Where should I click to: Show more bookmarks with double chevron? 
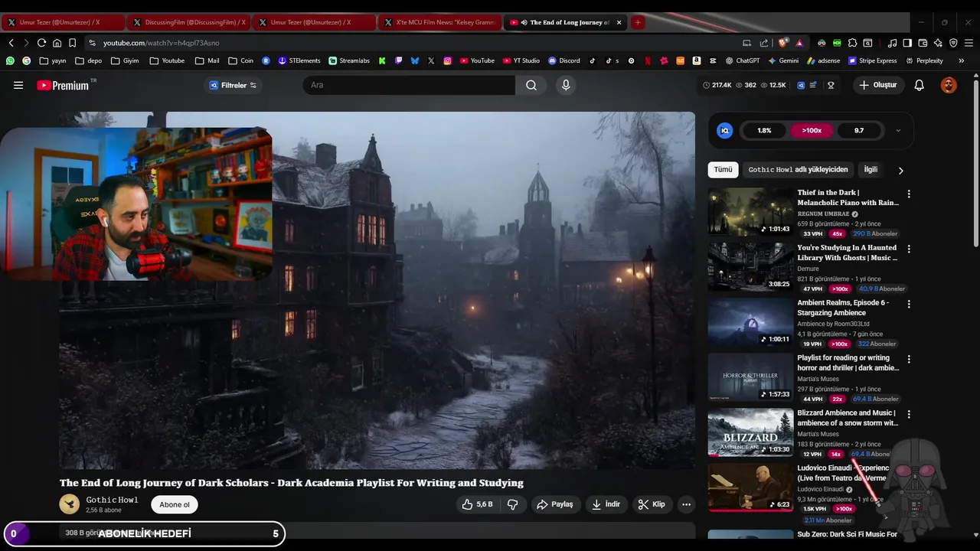[961, 60]
